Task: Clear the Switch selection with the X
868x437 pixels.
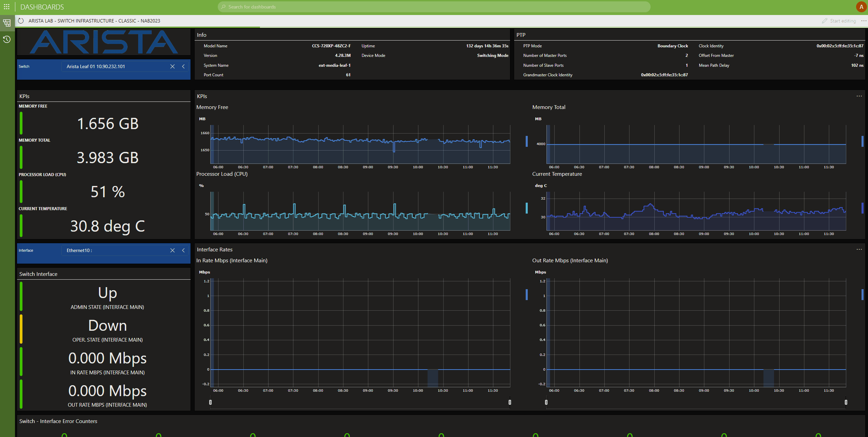Action: coord(173,66)
